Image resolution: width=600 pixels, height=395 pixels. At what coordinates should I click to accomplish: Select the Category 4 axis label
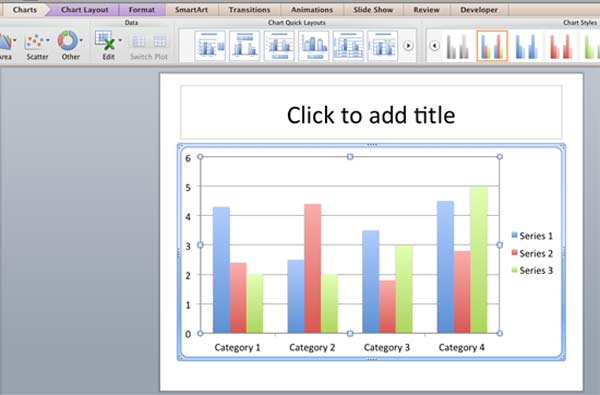click(461, 347)
